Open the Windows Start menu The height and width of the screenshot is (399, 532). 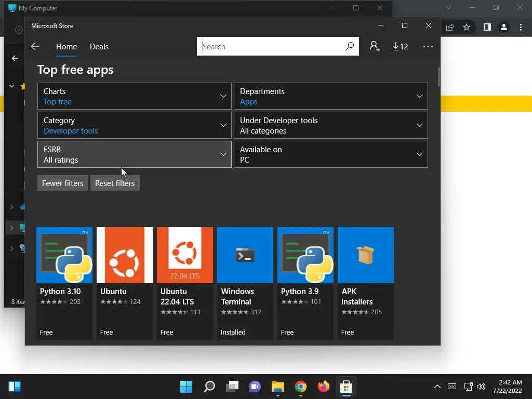186,387
